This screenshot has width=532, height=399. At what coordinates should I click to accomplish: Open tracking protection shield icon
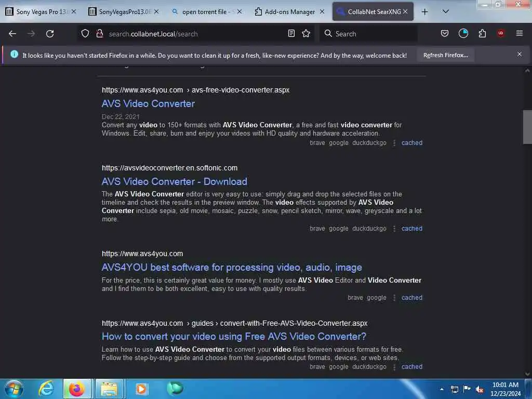85,34
